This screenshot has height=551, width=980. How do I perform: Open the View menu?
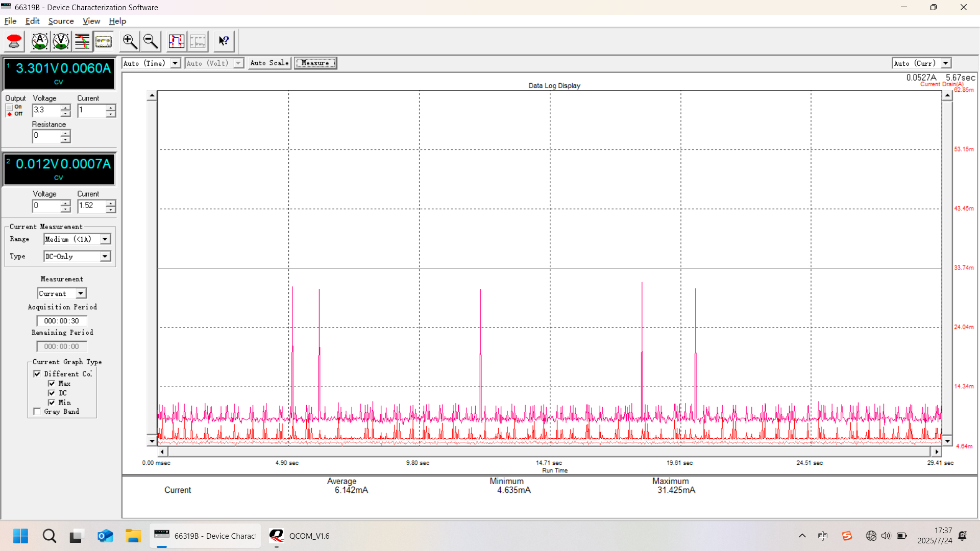(x=91, y=21)
